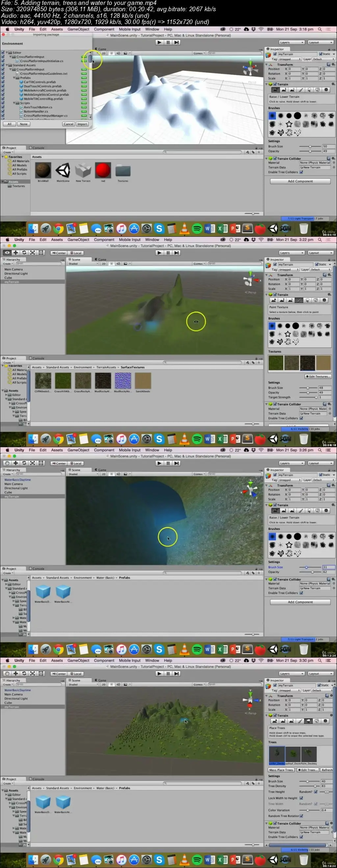Click Import button in importing package dialog

tap(82, 124)
